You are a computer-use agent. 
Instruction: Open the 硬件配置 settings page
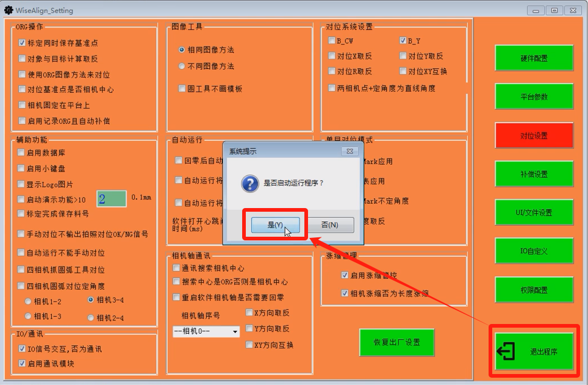coord(534,58)
